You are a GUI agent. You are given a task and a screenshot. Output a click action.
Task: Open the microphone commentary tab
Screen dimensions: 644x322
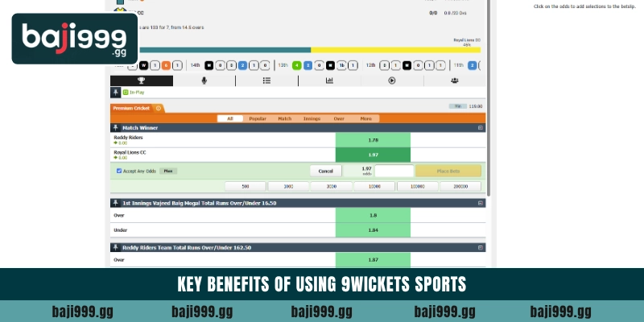click(x=204, y=80)
